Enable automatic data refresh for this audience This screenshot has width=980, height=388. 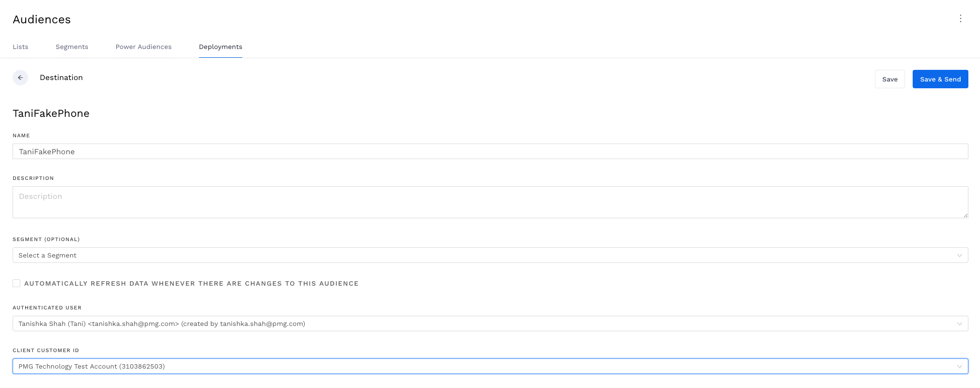[x=16, y=283]
